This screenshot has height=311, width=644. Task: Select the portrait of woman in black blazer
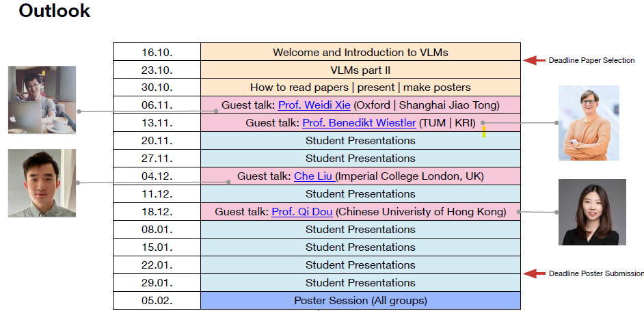(x=592, y=212)
